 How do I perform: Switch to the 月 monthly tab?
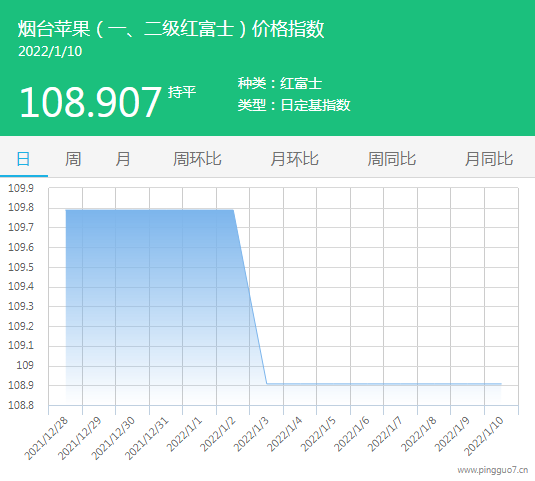[x=123, y=159]
